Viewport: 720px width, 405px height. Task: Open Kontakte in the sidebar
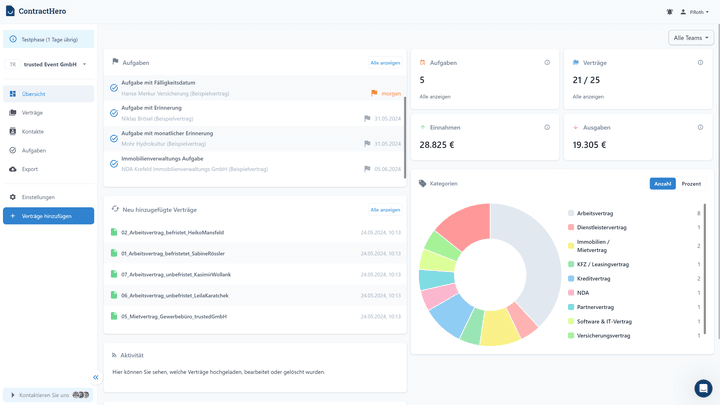pos(48,131)
